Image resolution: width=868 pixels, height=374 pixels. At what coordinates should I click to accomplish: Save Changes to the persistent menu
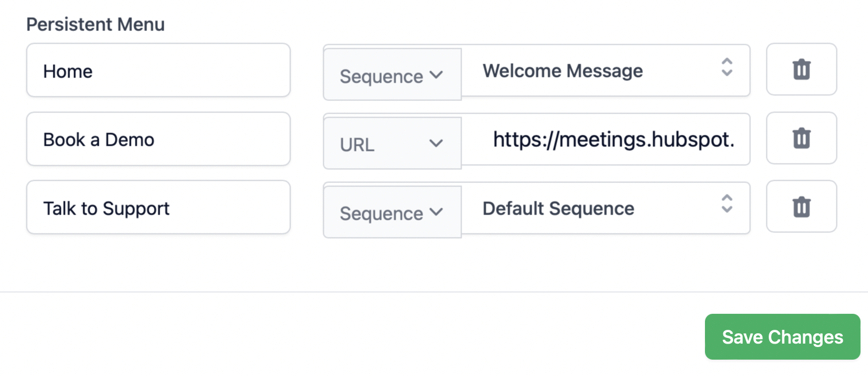[782, 337]
